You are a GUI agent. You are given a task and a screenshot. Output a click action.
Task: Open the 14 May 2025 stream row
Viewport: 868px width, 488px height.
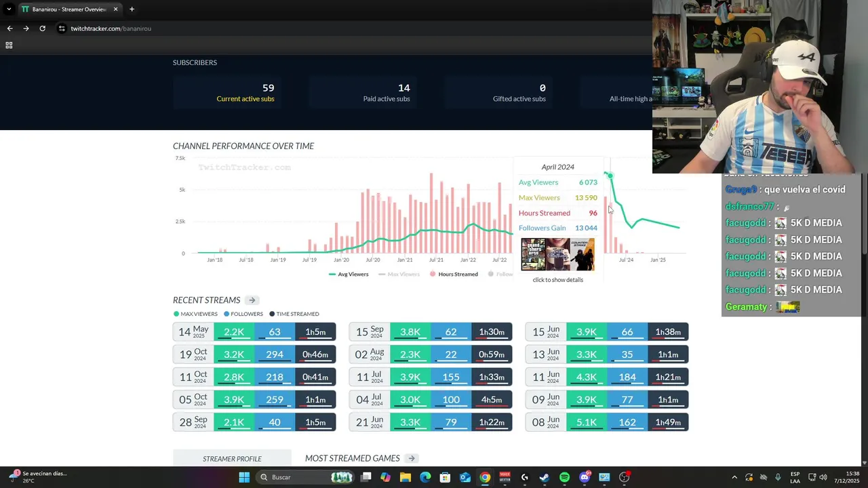pyautogui.click(x=254, y=332)
